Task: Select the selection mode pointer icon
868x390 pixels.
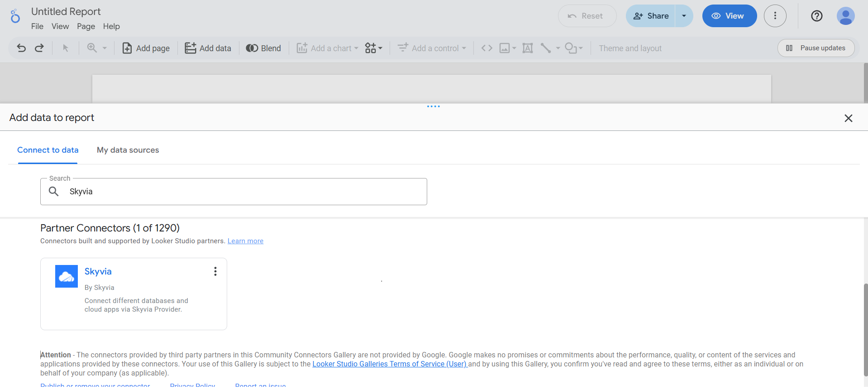Action: 66,48
